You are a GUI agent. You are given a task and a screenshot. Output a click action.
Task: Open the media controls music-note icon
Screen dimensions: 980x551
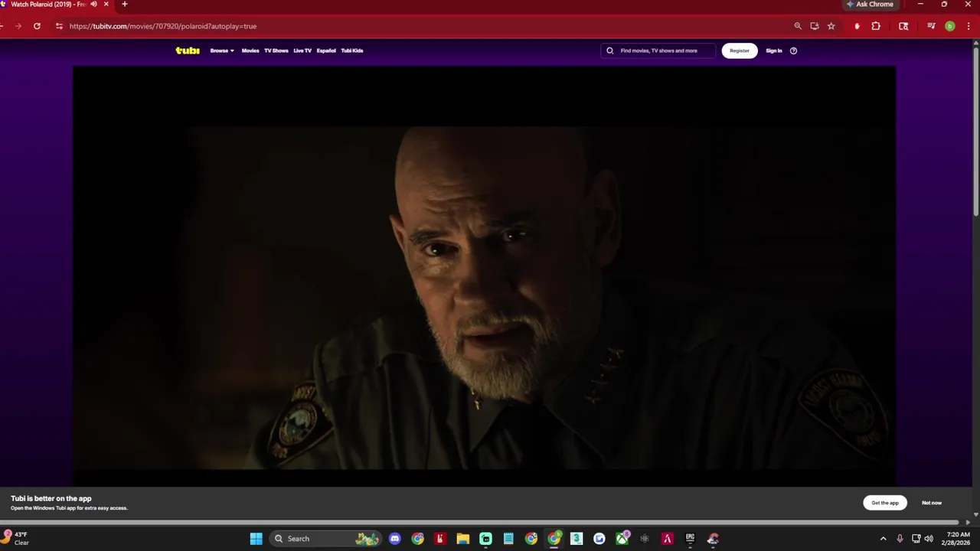pos(931,26)
